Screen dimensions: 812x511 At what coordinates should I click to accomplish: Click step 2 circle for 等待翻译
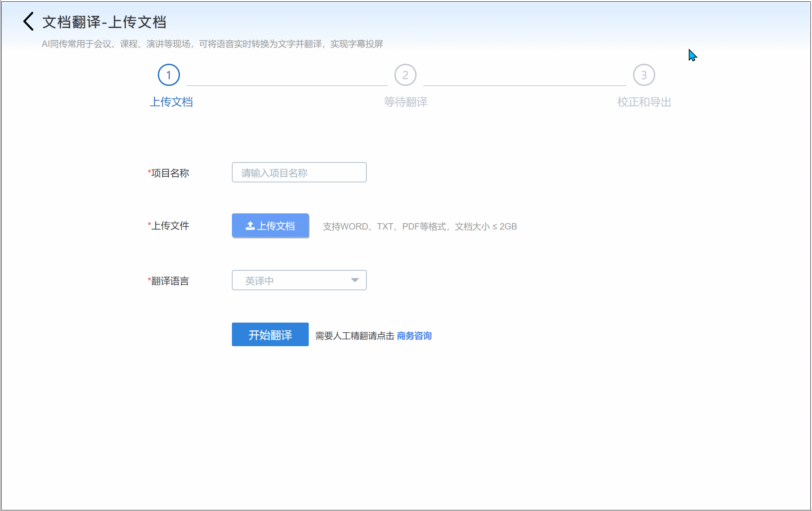click(x=405, y=75)
